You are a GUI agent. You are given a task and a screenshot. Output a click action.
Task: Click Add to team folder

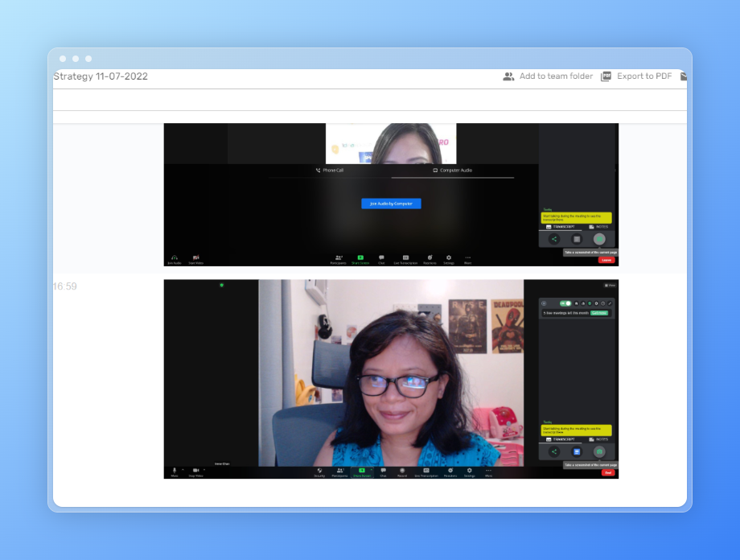pos(548,76)
